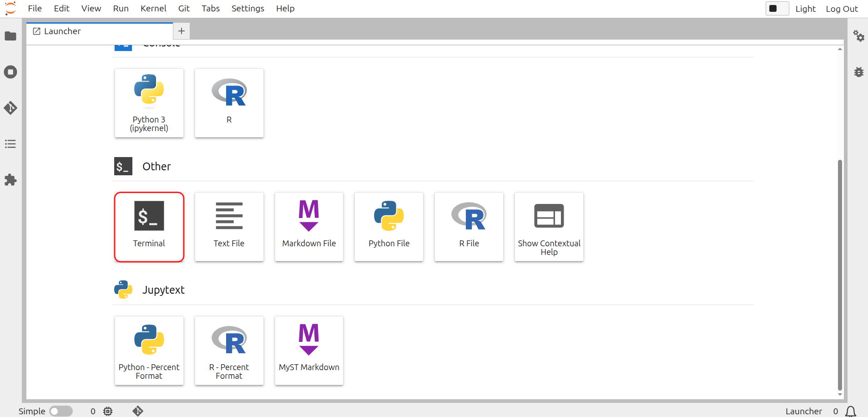The height and width of the screenshot is (417, 868).
Task: Toggle the Simple interface mode switch
Action: point(61,411)
